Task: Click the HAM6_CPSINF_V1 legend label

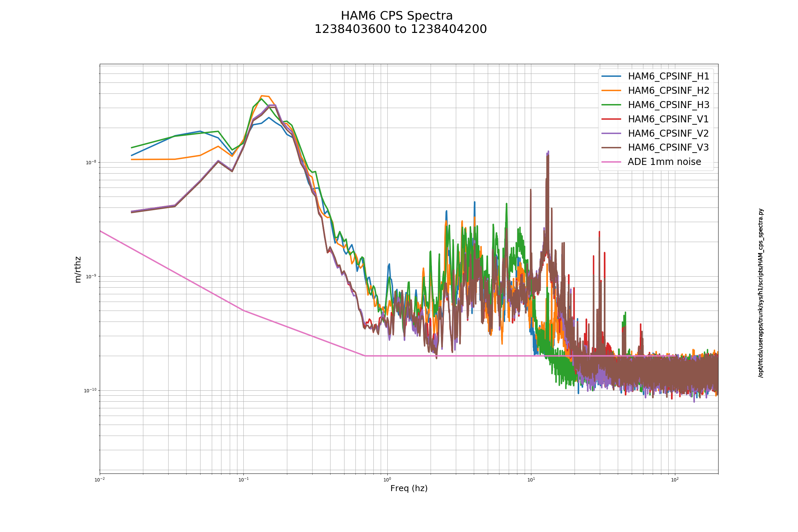Action: tap(668, 119)
